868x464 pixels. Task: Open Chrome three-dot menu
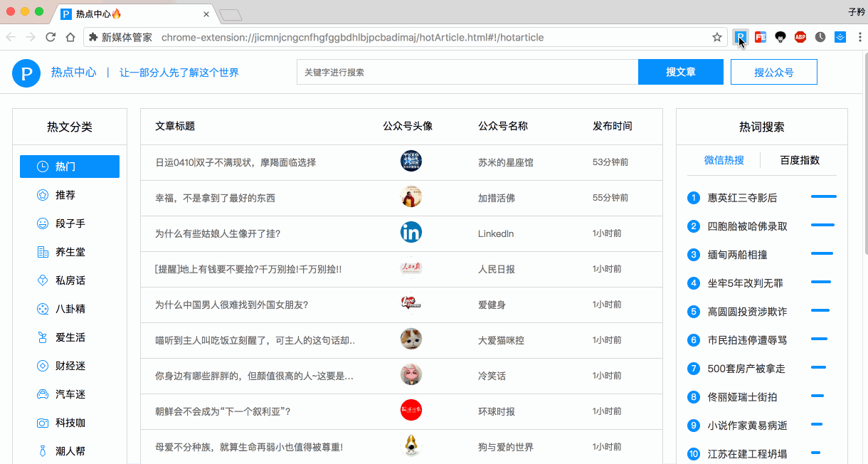(x=859, y=37)
